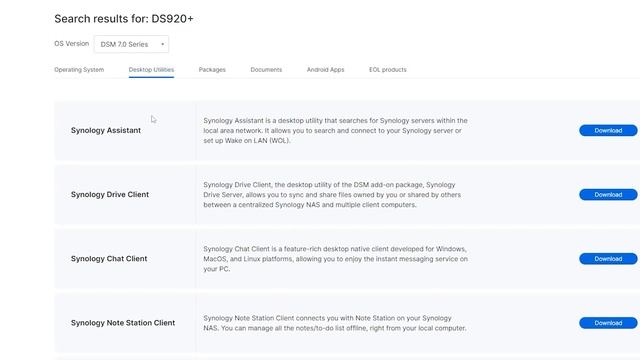Click the Synology Drive Client description text

(332, 195)
